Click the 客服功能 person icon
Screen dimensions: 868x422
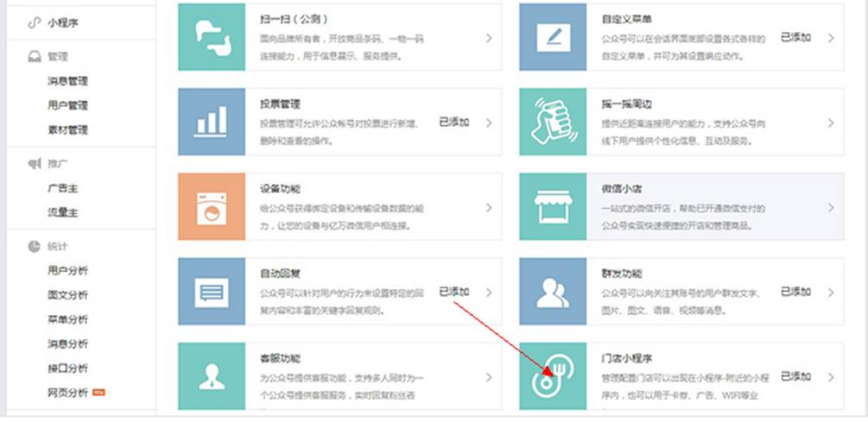211,376
